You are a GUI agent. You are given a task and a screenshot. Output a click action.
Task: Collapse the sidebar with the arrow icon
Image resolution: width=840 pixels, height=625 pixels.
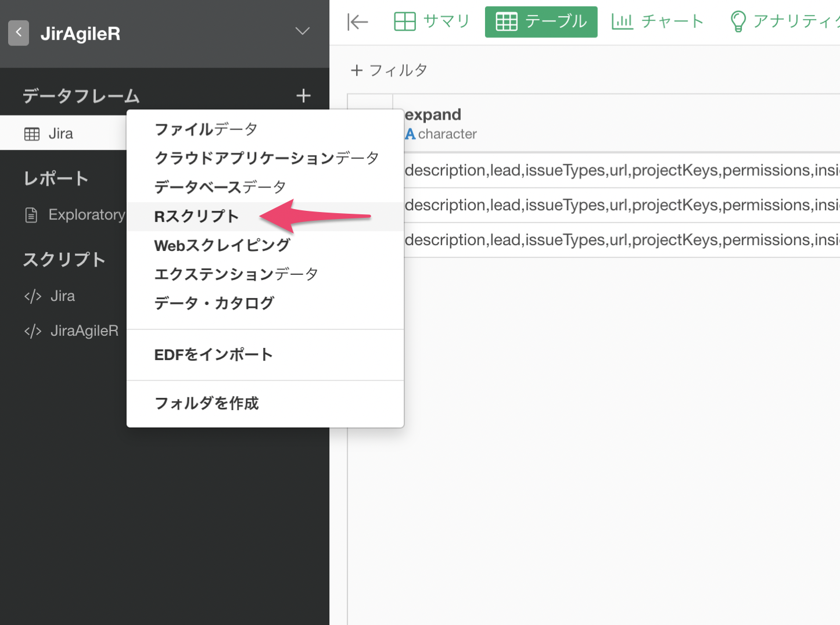pos(357,22)
